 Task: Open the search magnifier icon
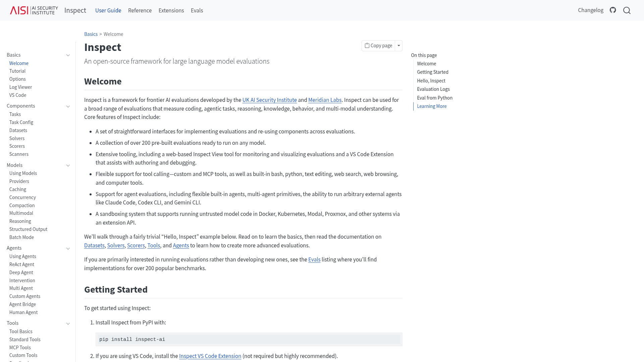[x=627, y=10]
